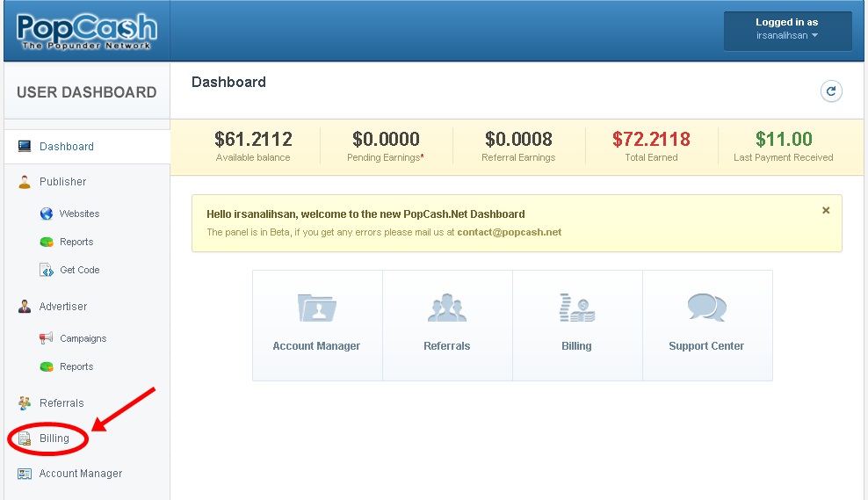Click the Get Code document icon
This screenshot has height=500, width=868.
47,270
